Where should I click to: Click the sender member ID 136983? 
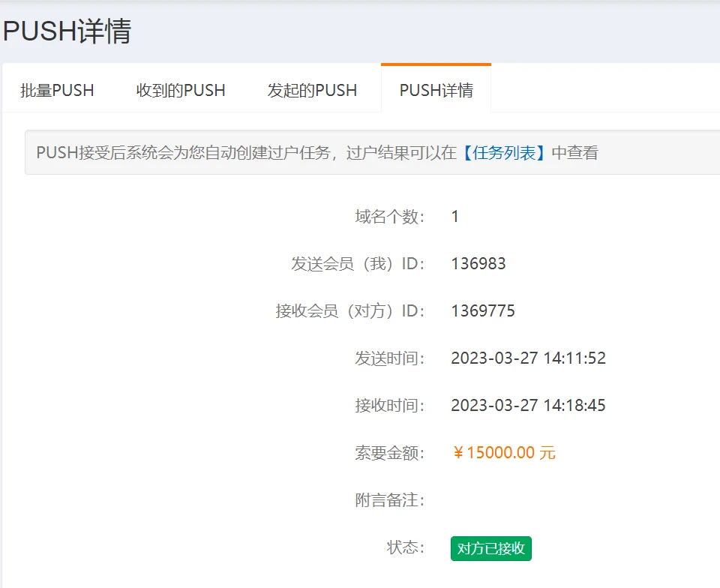(x=478, y=264)
